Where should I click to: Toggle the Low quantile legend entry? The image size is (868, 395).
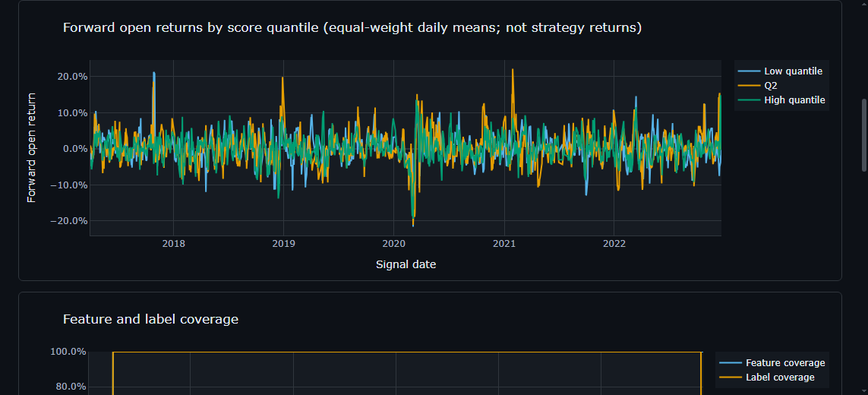point(781,71)
